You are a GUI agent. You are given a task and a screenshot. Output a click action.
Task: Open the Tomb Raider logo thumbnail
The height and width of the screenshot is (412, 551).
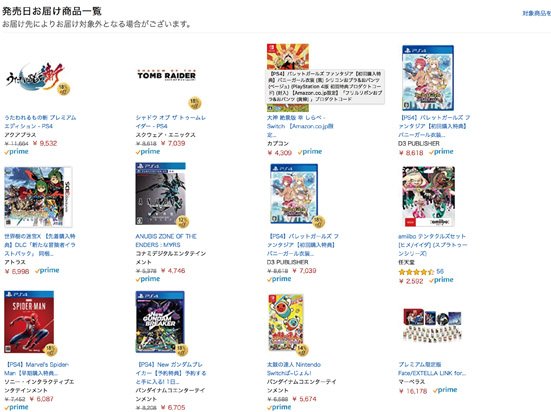167,75
